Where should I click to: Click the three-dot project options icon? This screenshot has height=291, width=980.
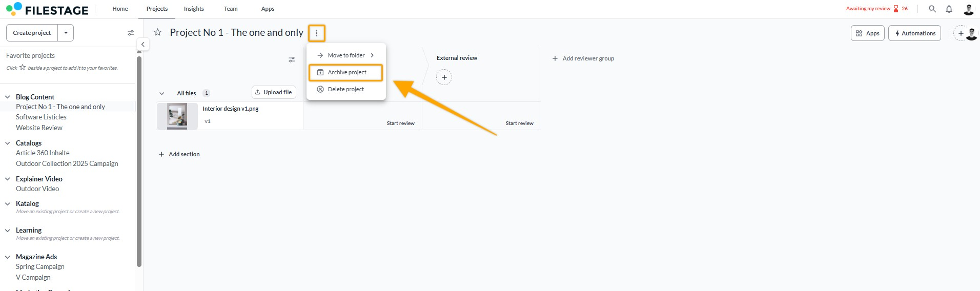pyautogui.click(x=317, y=33)
